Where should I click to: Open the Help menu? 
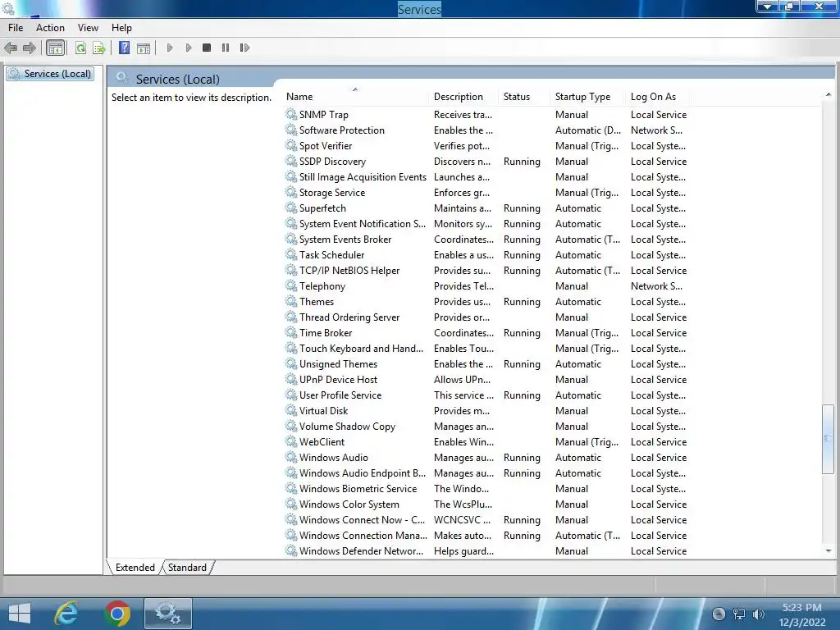121,28
